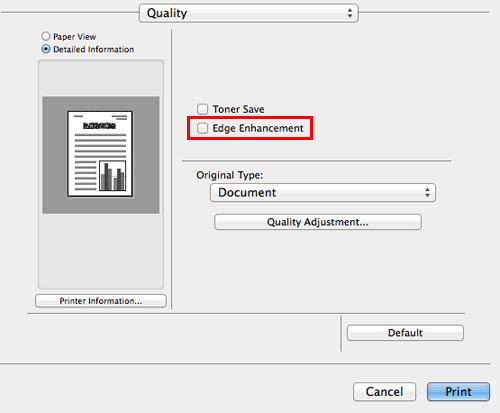500x413 pixels.
Task: Click the Original Type label
Action: [x=230, y=175]
